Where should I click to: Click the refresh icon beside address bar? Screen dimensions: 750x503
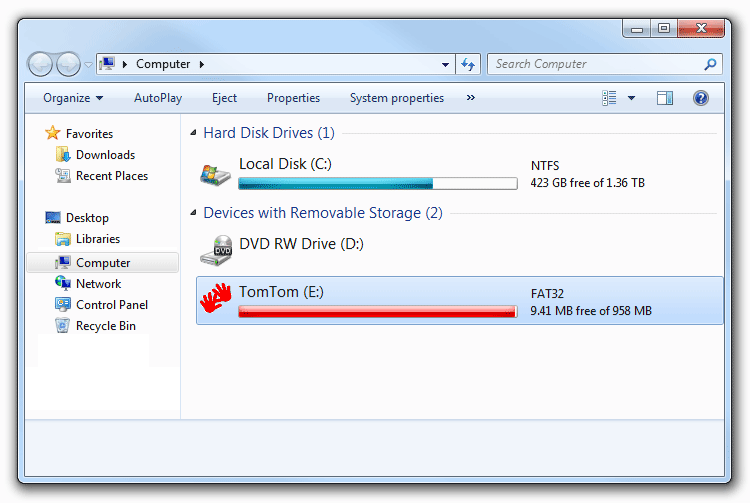[468, 64]
